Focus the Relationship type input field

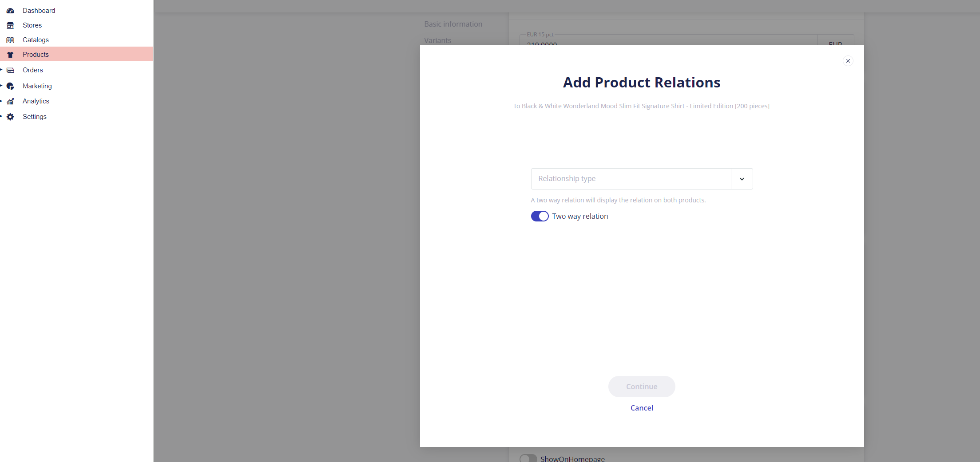click(x=631, y=179)
